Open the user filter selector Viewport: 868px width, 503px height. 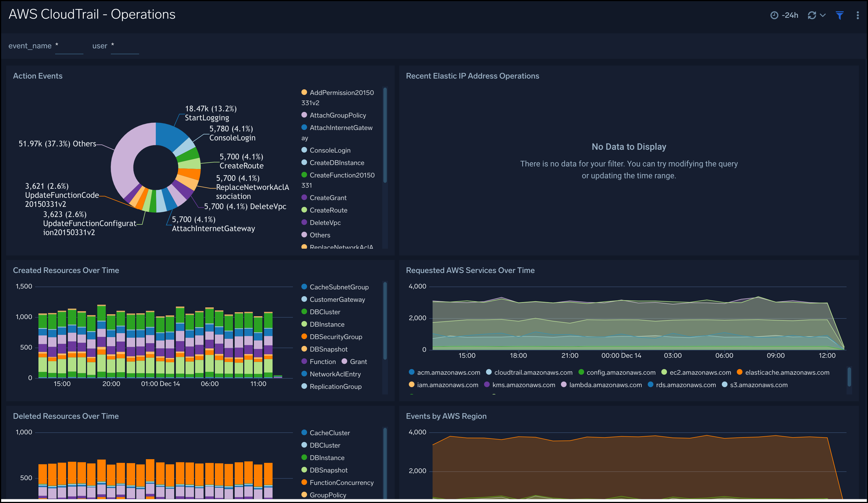(x=125, y=48)
